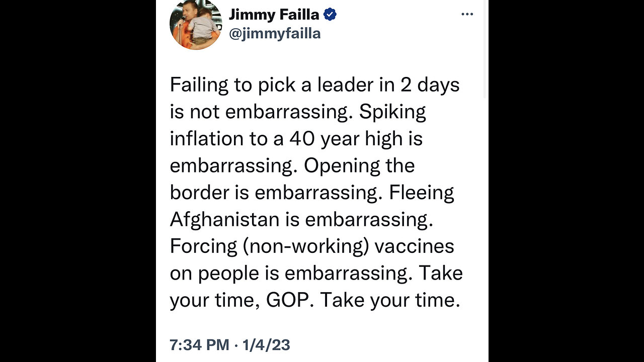Open the three-dot more options menu
644x362 pixels.
tap(467, 14)
